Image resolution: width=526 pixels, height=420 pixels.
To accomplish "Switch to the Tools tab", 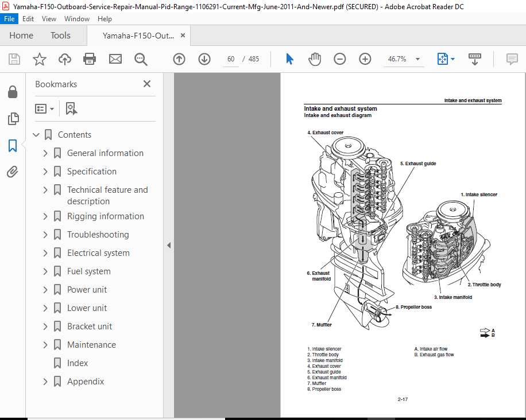I will 60,36.
